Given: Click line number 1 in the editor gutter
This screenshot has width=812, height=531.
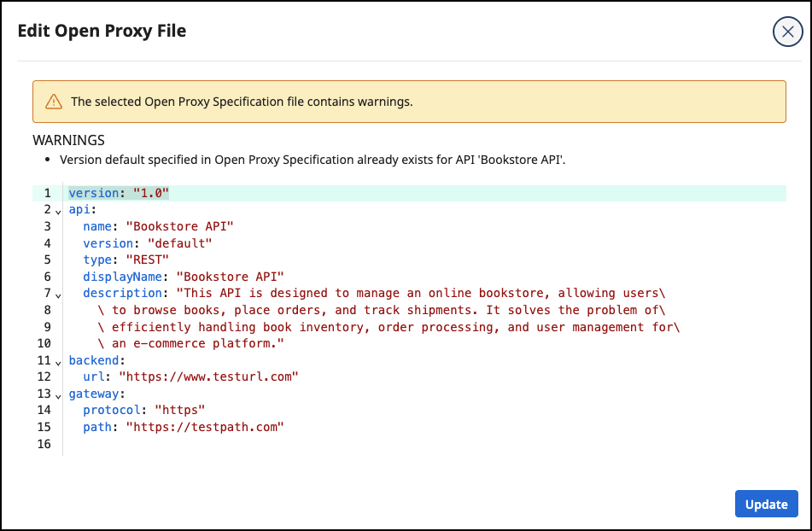Looking at the screenshot, I should click(x=47, y=193).
